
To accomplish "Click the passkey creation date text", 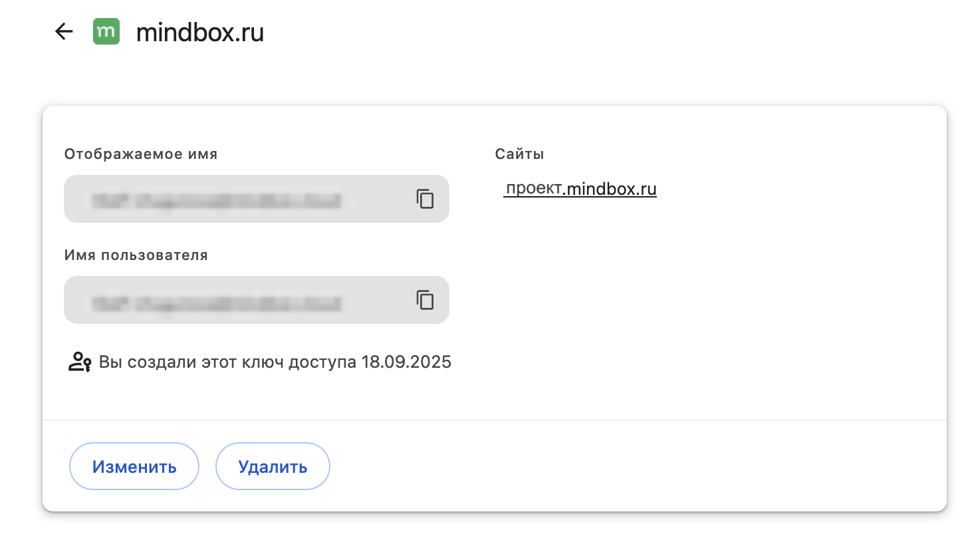I will (275, 362).
